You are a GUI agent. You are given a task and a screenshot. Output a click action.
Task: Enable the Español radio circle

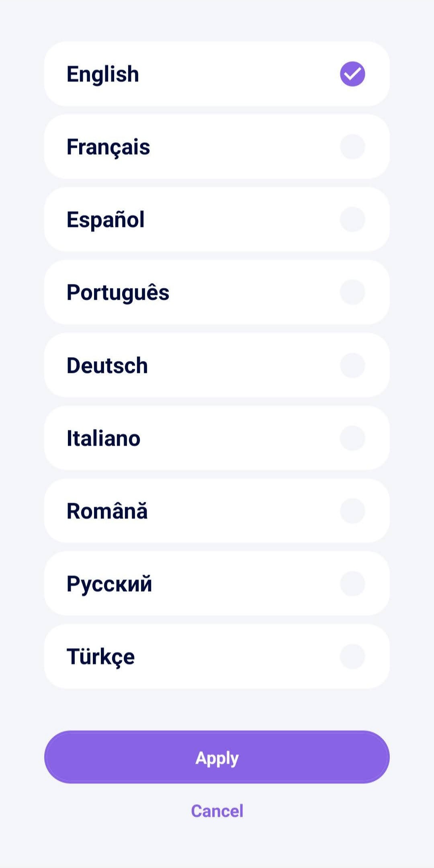pyautogui.click(x=352, y=219)
